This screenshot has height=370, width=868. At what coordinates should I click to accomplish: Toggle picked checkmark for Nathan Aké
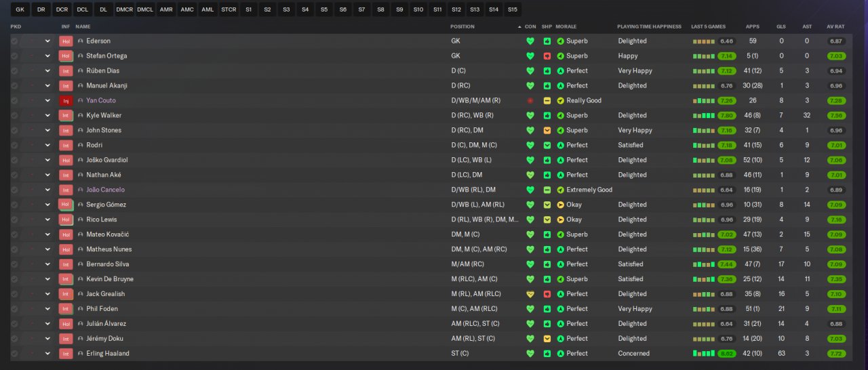click(x=14, y=175)
